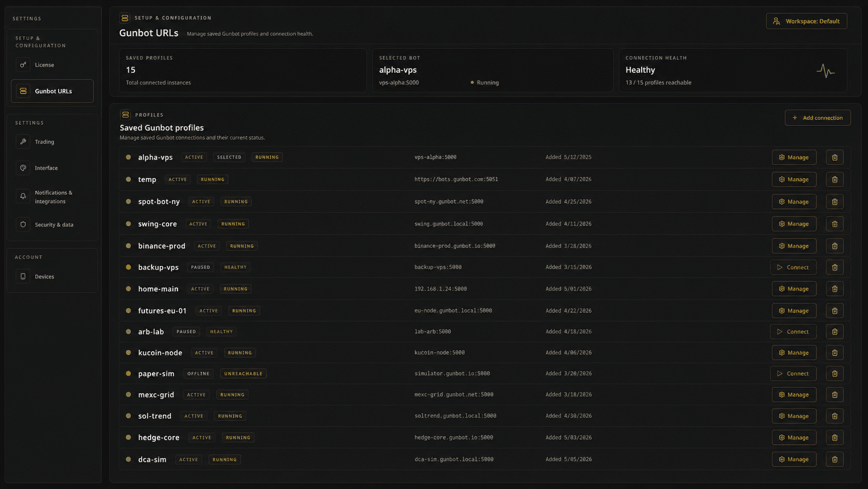868x489 pixels.
Task: Click the Profiles section server icon
Action: click(125, 115)
